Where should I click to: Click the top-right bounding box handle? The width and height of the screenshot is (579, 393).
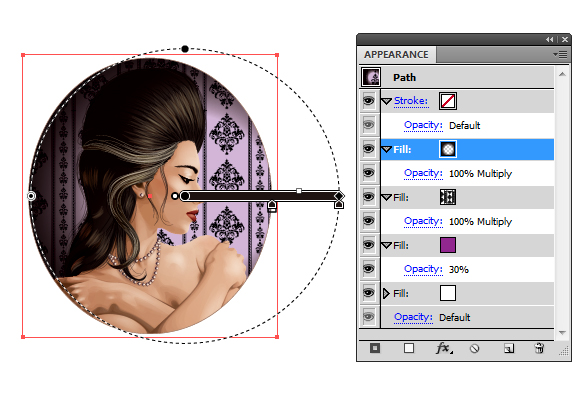(277, 55)
